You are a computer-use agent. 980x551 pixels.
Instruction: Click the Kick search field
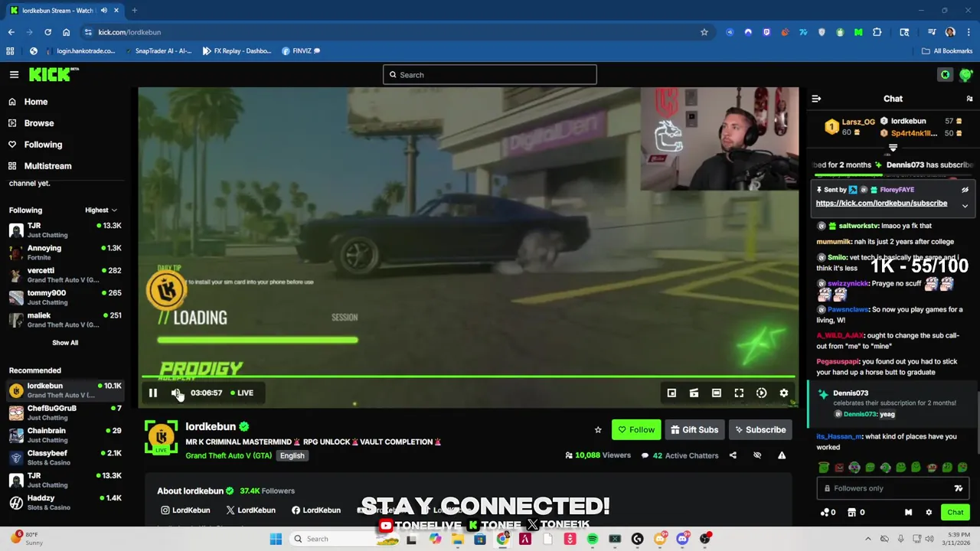pos(490,75)
